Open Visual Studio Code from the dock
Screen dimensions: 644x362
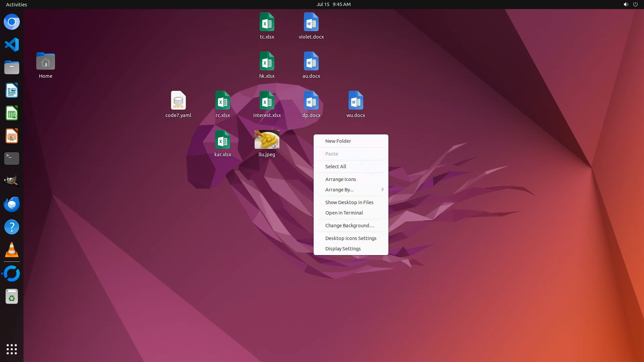coord(12,45)
